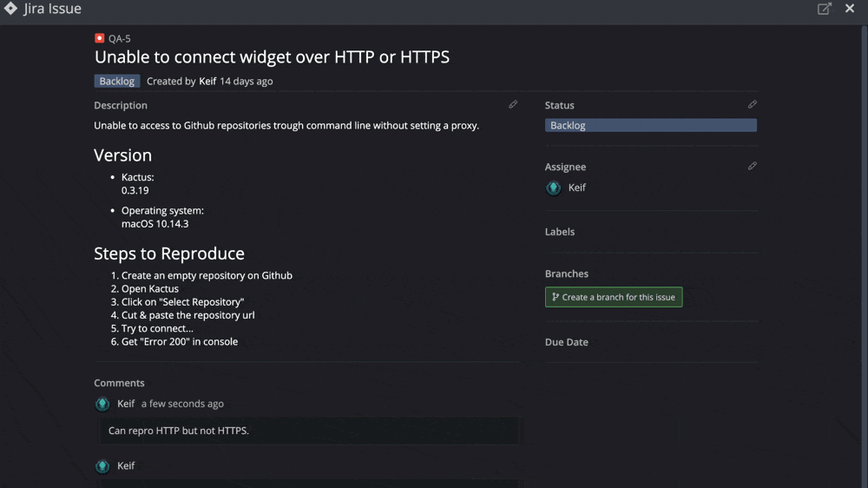The height and width of the screenshot is (488, 868).
Task: Click the vertical scrollbar on the right edge
Action: tap(865, 254)
